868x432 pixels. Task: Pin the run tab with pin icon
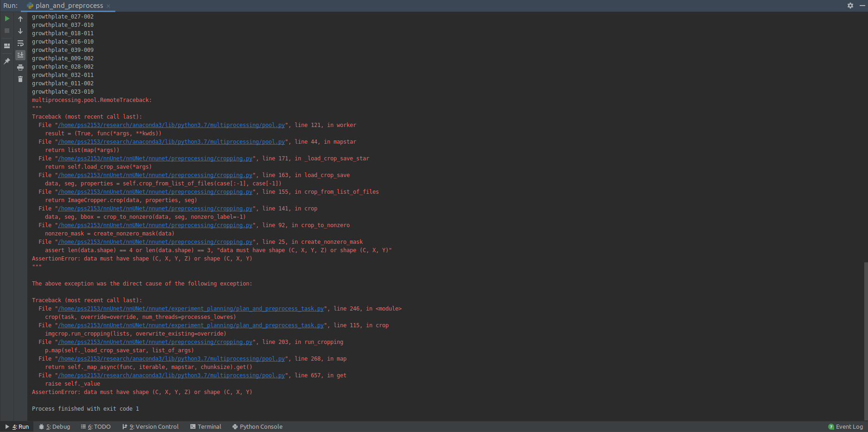(7, 61)
